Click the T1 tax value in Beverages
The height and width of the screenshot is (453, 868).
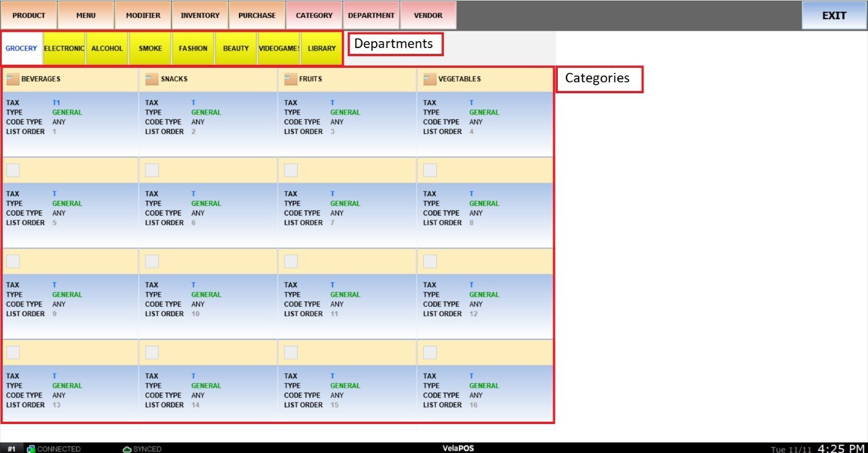[x=56, y=103]
